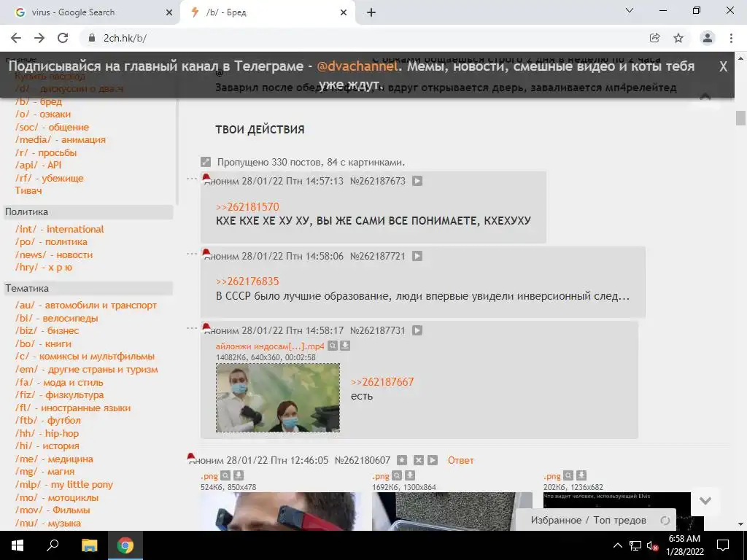The height and width of the screenshot is (560, 747).
Task: Go to /po/ - политика board
Action: (51, 242)
